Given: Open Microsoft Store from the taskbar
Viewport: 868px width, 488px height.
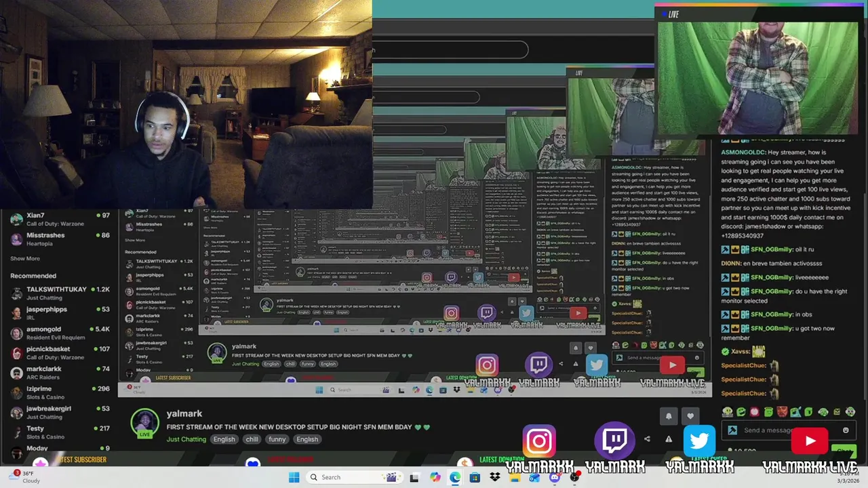Looking at the screenshot, I should pyautogui.click(x=475, y=477).
